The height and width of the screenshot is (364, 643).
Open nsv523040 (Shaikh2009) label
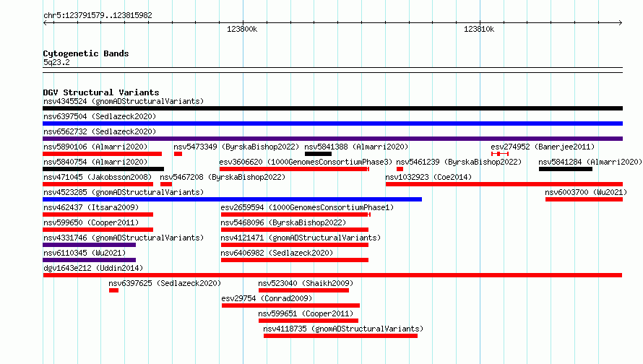click(x=306, y=283)
